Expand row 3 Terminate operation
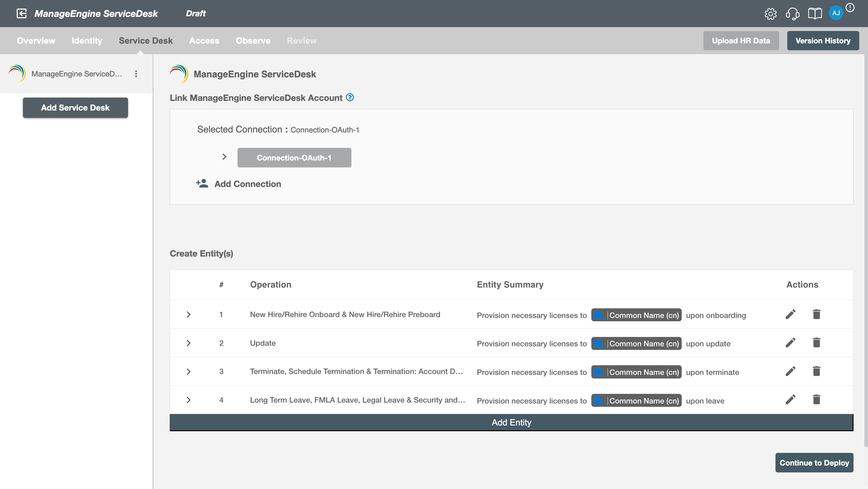 coord(189,372)
